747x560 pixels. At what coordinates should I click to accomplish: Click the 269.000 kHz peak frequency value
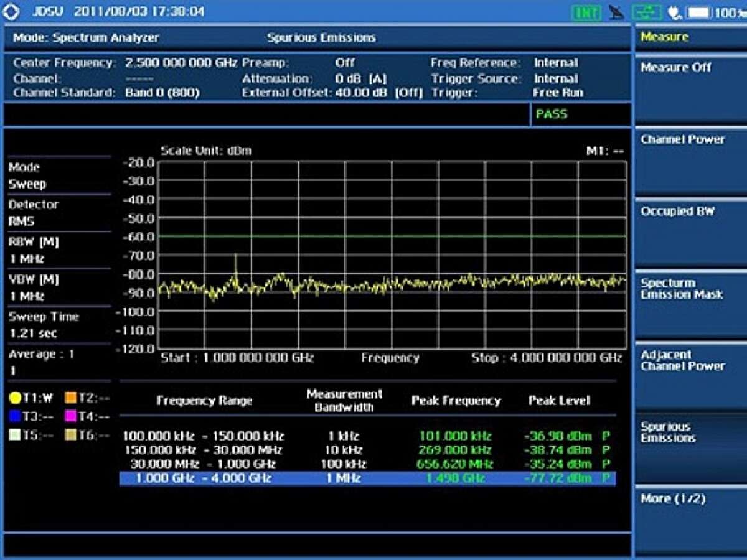pyautogui.click(x=455, y=450)
